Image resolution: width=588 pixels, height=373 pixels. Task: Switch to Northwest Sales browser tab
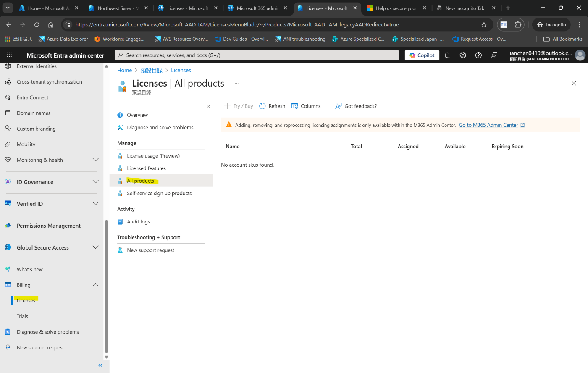pyautogui.click(x=118, y=8)
